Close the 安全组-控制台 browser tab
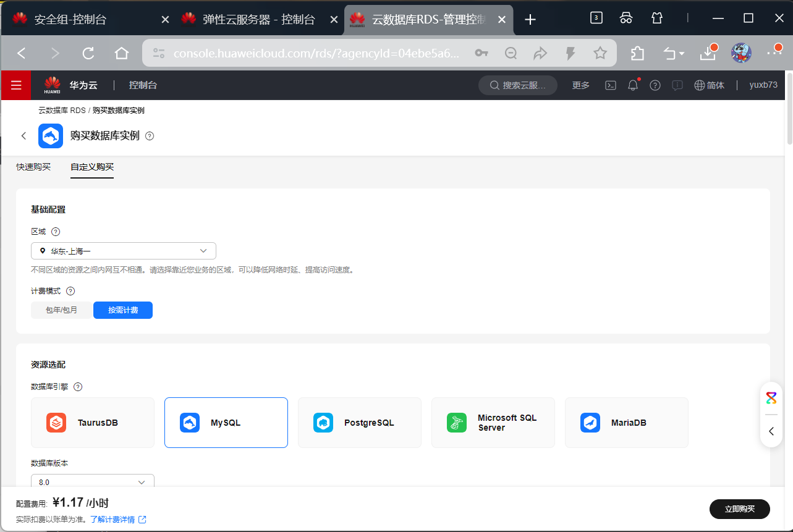The width and height of the screenshot is (793, 532). tap(165, 20)
